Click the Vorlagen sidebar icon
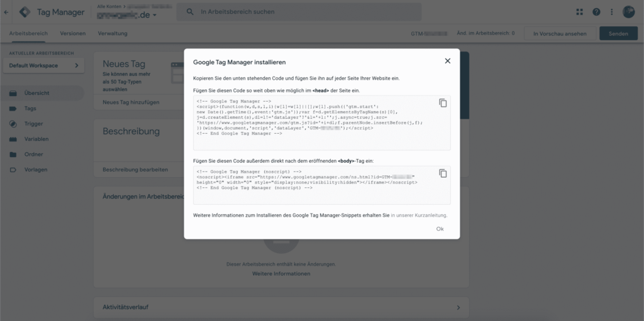Screen dimensions: 644x321 click(x=13, y=170)
